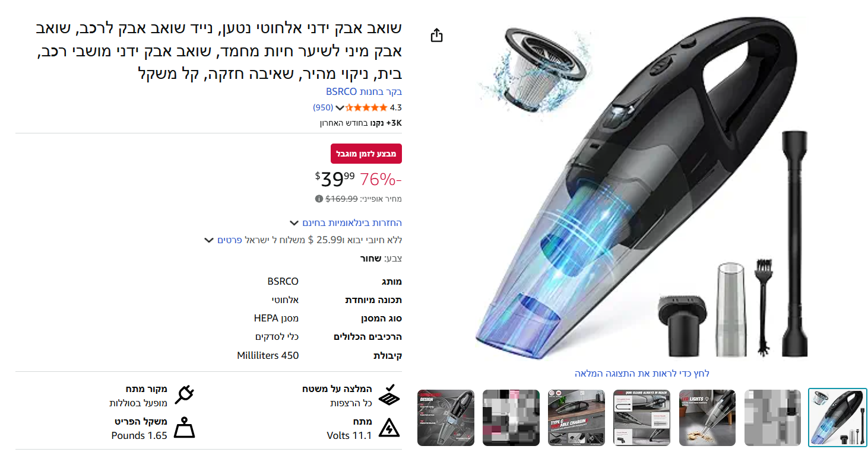Click the info icon beside the $169.99 list price
This screenshot has height=465, width=868.
319,199
